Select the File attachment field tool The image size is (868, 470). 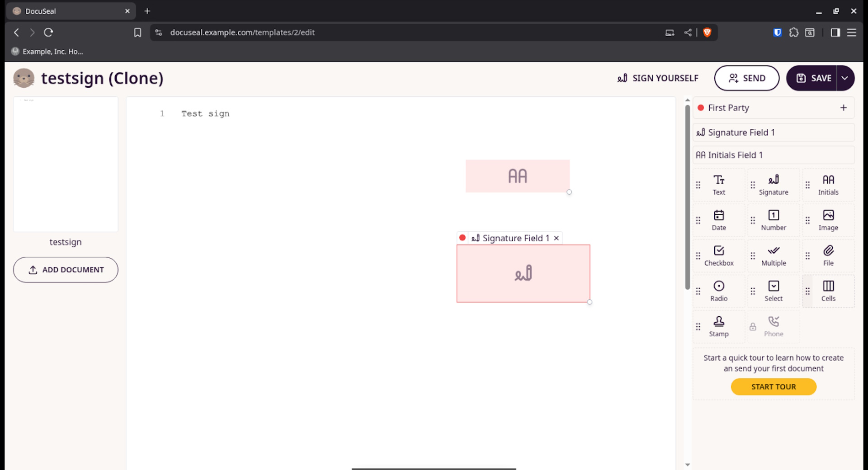point(828,256)
